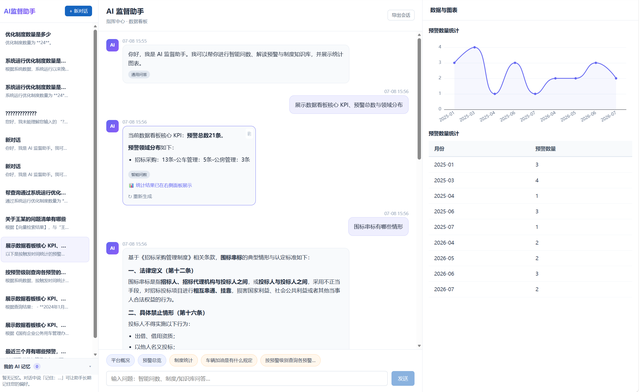Start a new conversation with 新对话 button
The width and height of the screenshot is (640, 392).
point(78,11)
